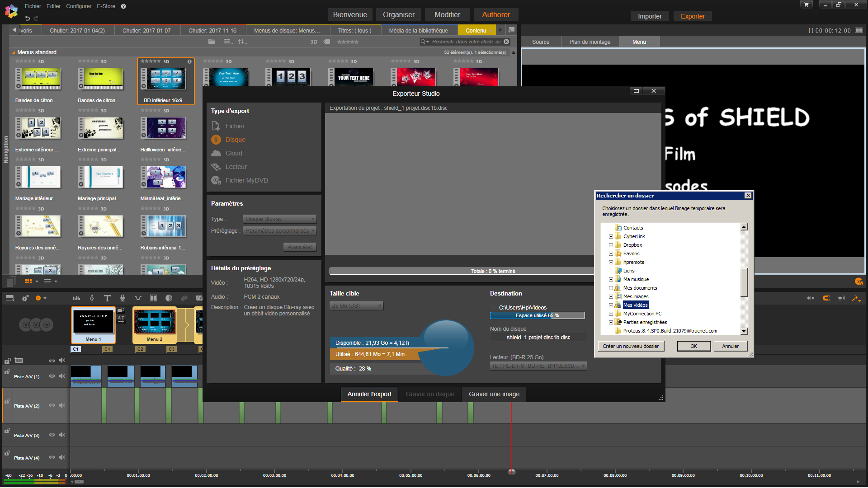This screenshot has height=488, width=868.
Task: Mute audio of Piste A/V (1)
Action: pyautogui.click(x=62, y=376)
